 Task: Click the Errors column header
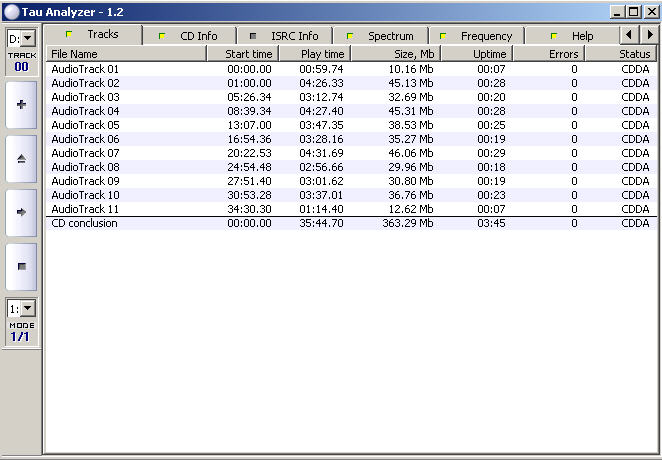pyautogui.click(x=548, y=54)
